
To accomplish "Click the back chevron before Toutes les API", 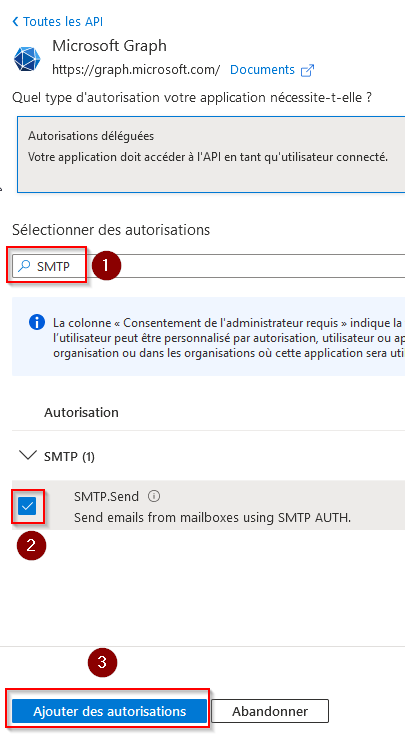I will click(15, 22).
